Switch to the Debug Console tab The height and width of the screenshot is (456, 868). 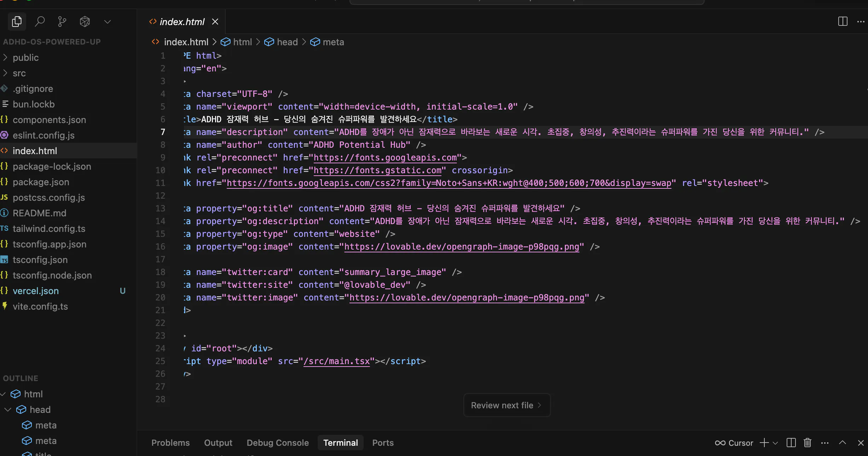pyautogui.click(x=278, y=443)
